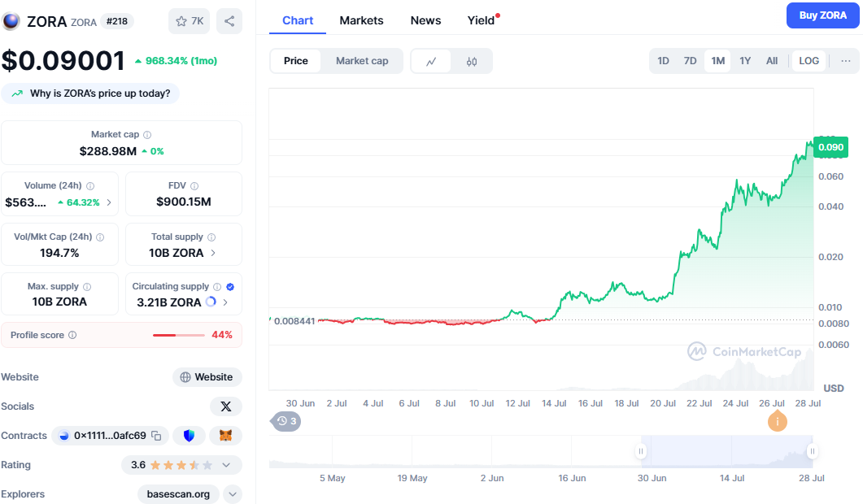Click the share icon next to ZORA
This screenshot has width=863, height=504.
[x=229, y=21]
